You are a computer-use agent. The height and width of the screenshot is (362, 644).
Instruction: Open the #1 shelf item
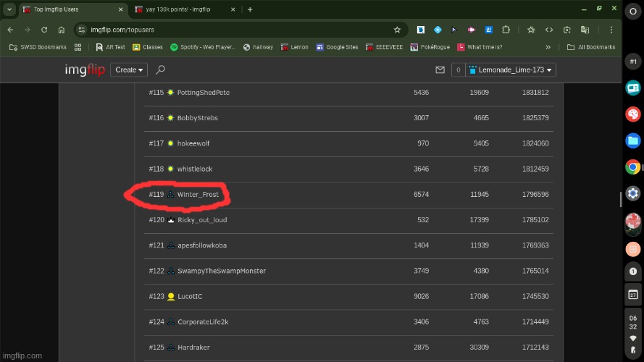coord(633,62)
